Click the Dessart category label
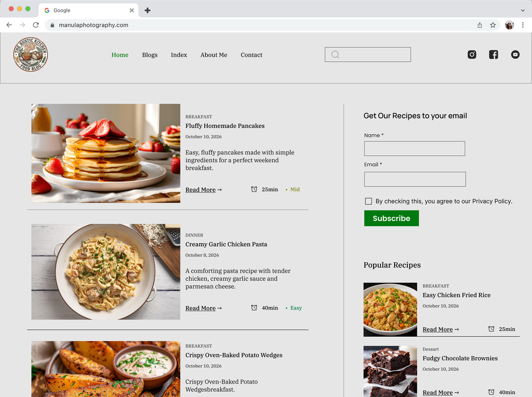Viewport: 532px width, 397px height. click(431, 349)
